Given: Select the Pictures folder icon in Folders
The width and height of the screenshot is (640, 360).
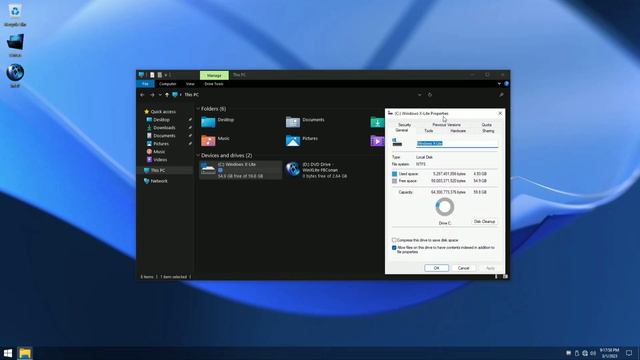Looking at the screenshot, I should [293, 140].
